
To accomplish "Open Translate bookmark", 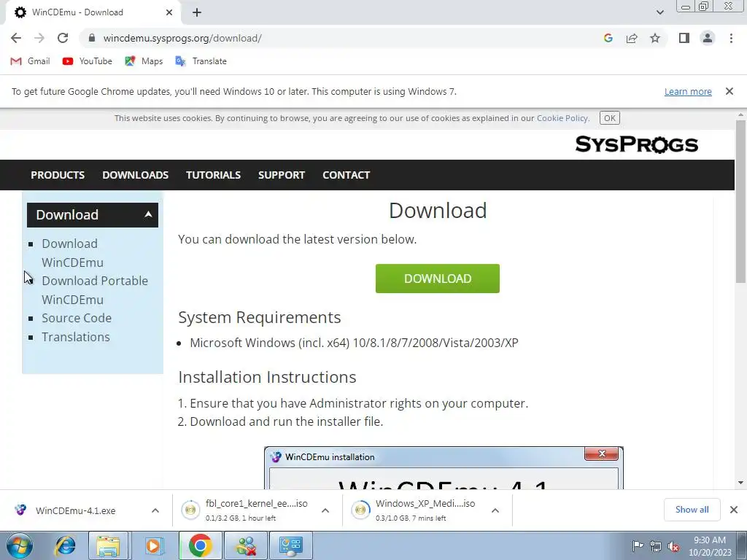I will [201, 61].
